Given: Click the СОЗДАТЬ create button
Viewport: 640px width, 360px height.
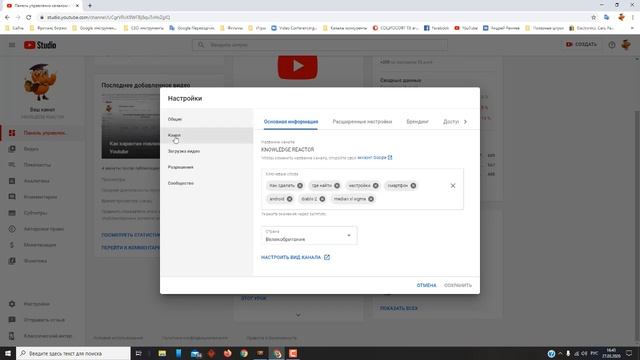Looking at the screenshot, I should pos(581,44).
